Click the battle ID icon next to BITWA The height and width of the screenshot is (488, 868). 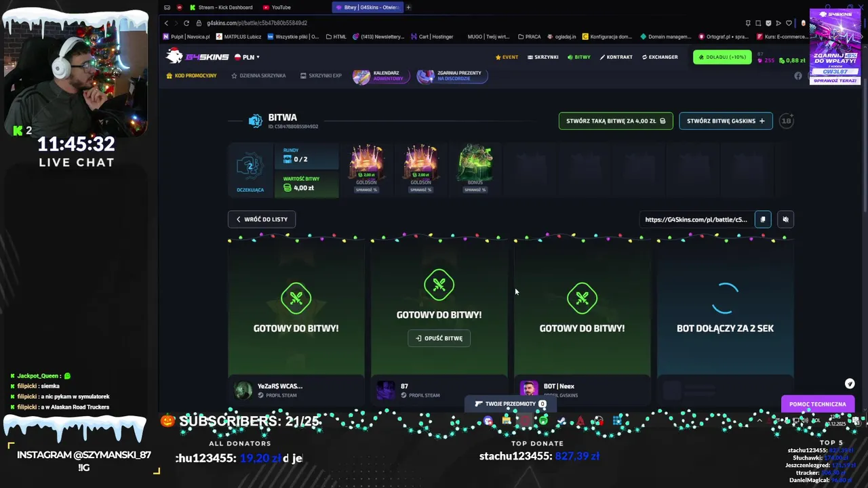[255, 121]
